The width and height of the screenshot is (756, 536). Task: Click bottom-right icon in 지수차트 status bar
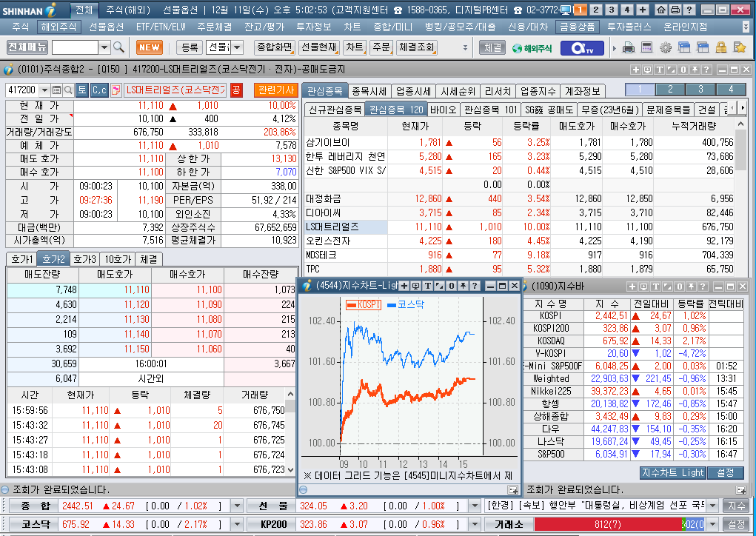(x=513, y=490)
